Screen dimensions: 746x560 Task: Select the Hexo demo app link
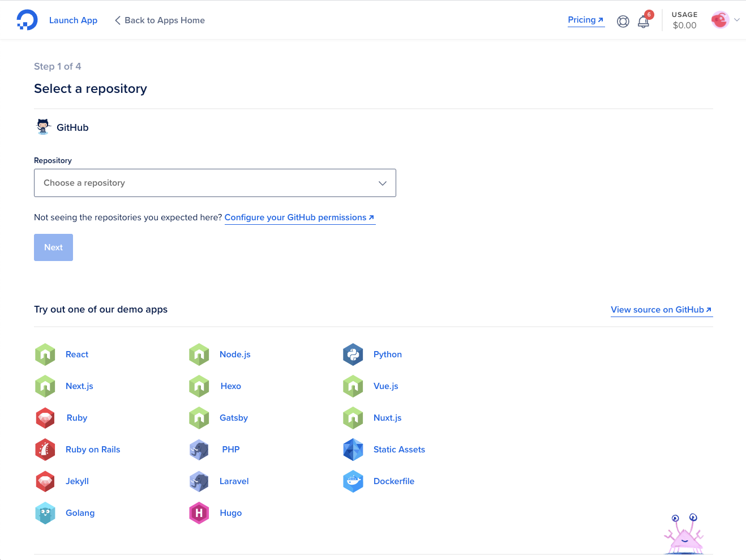[x=231, y=386]
